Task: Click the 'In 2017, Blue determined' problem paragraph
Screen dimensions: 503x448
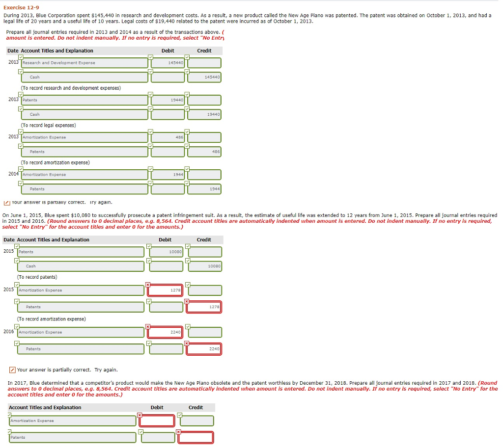Action: pos(253,389)
